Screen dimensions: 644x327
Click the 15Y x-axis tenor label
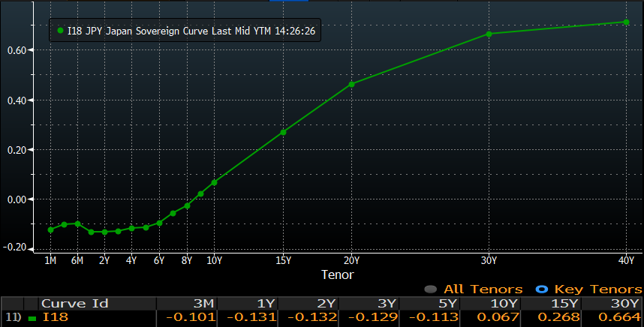283,260
